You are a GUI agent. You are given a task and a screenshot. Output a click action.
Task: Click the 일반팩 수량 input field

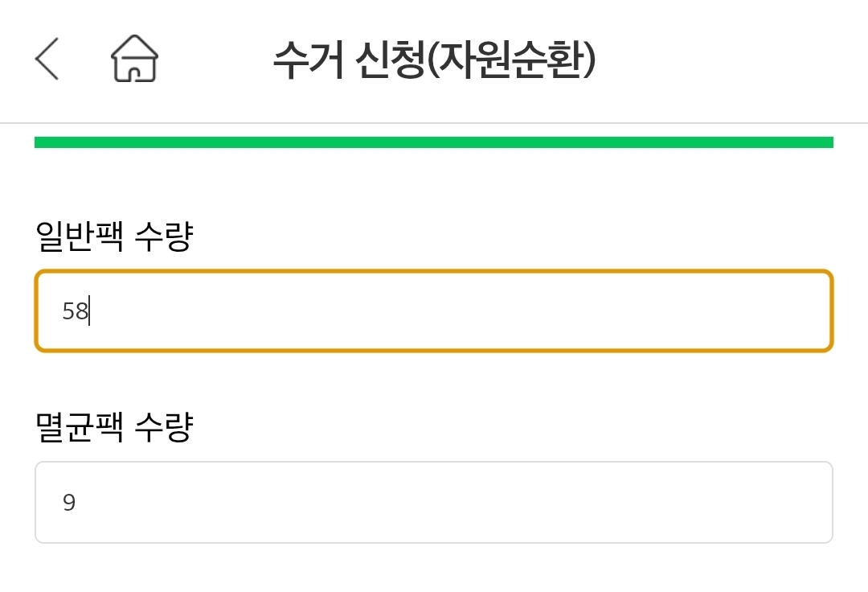(x=434, y=311)
